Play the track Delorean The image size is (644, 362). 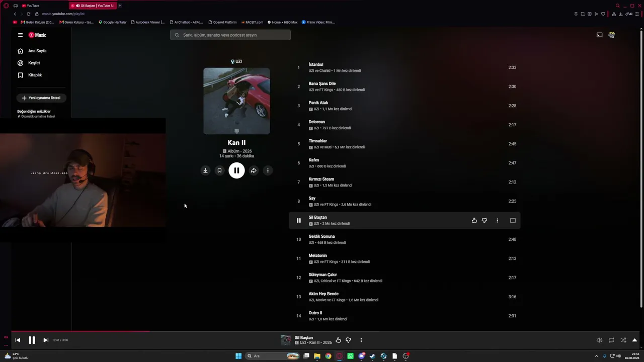click(x=317, y=122)
